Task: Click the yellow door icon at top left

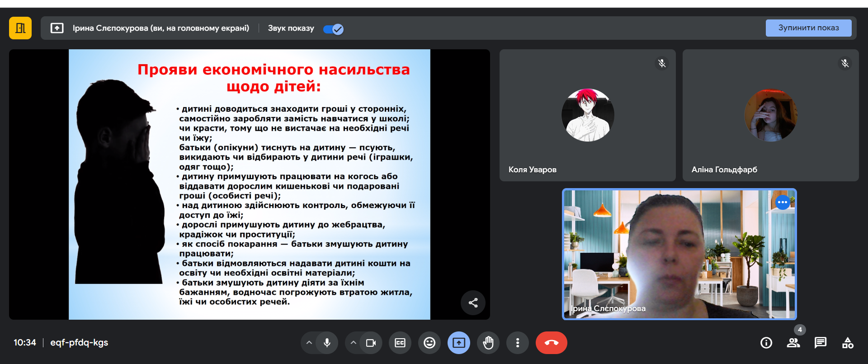Action: point(20,28)
